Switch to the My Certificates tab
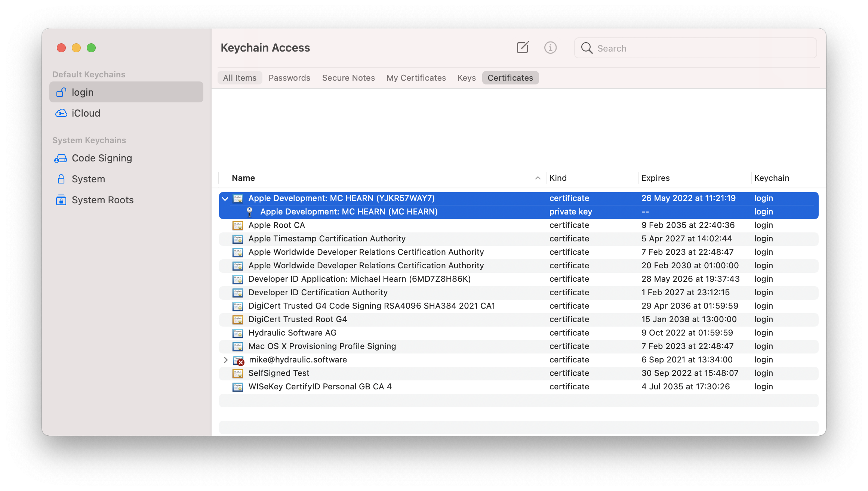The image size is (868, 491). point(416,78)
